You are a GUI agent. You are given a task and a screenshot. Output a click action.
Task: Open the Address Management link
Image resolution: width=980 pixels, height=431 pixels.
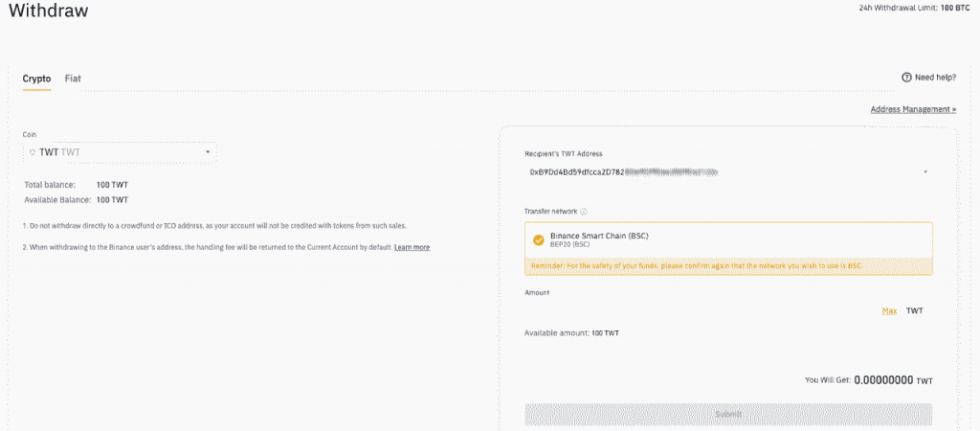(x=913, y=109)
